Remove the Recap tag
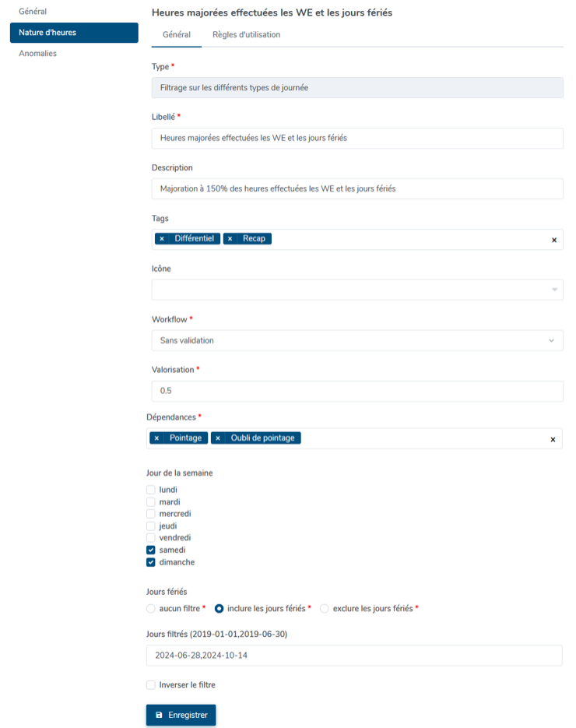This screenshot has width=576, height=728. [x=230, y=238]
